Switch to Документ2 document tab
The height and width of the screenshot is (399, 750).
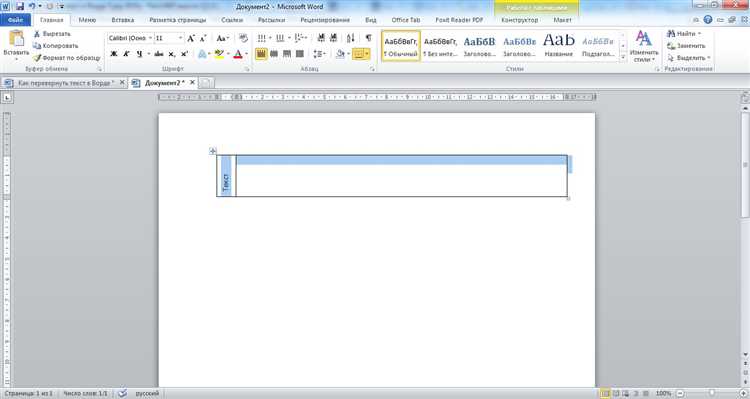pos(164,83)
